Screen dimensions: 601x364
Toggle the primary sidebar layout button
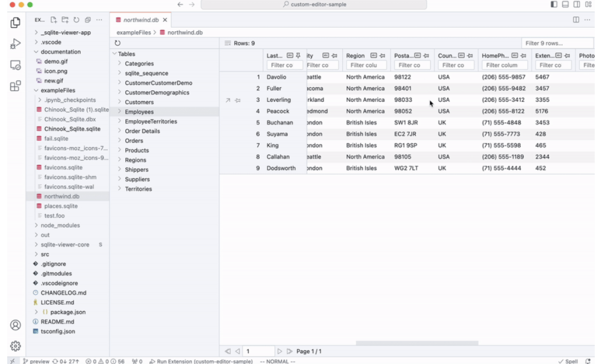[x=554, y=4]
